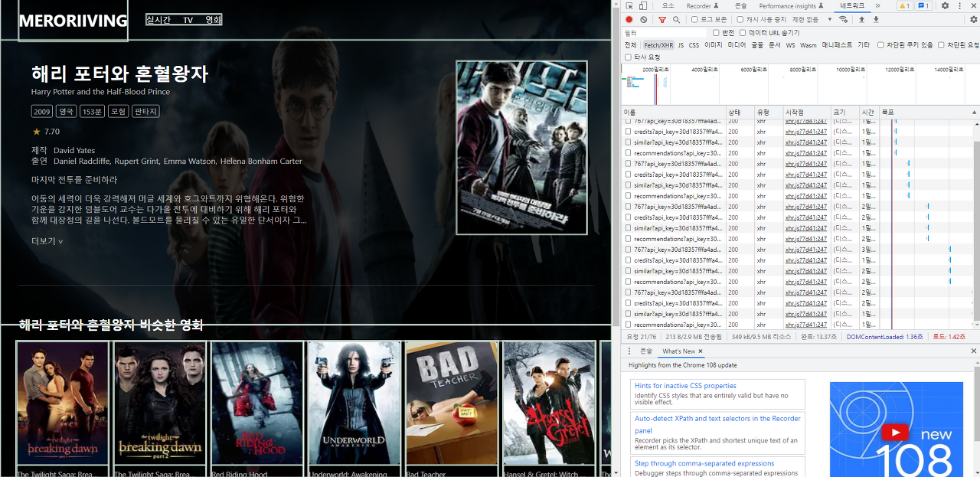Open the Bad Teacher poster
The image size is (980, 477).
[x=452, y=403]
